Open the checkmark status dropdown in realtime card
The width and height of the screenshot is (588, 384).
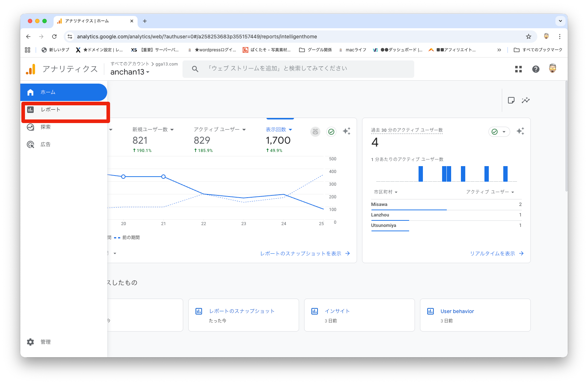pyautogui.click(x=499, y=132)
